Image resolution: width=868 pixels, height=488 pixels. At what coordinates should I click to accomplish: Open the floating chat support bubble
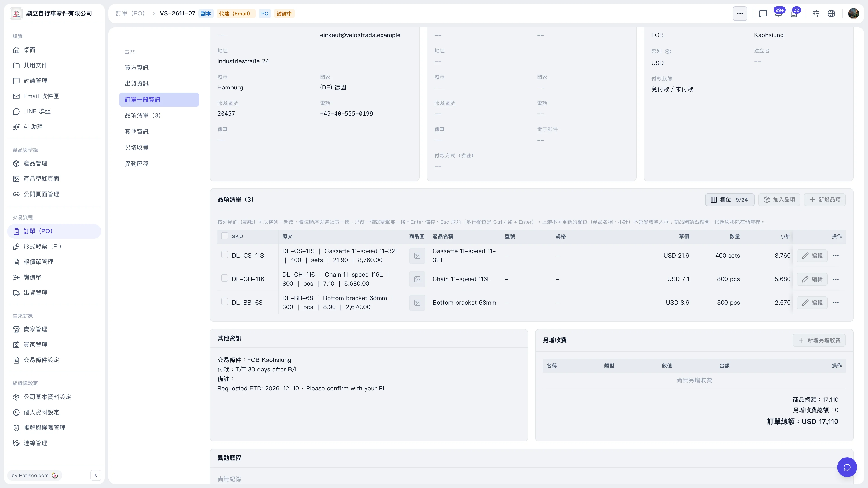847,467
